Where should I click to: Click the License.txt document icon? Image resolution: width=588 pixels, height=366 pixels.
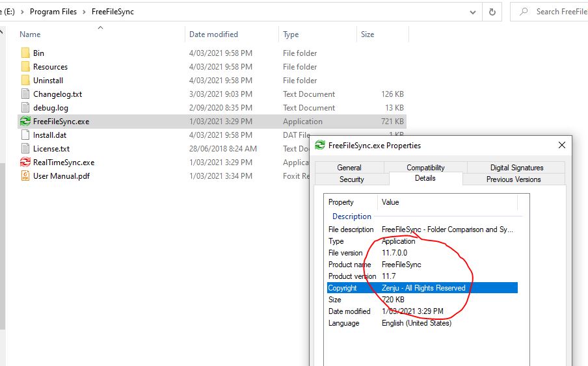coord(25,149)
